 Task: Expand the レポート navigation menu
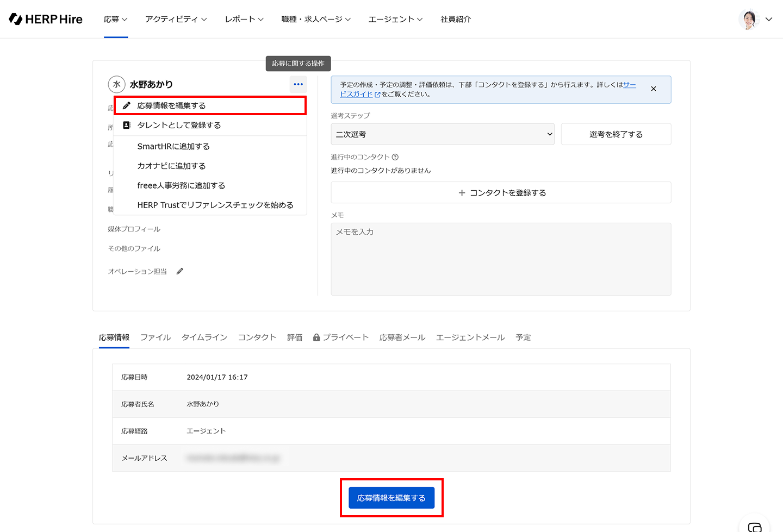(244, 19)
